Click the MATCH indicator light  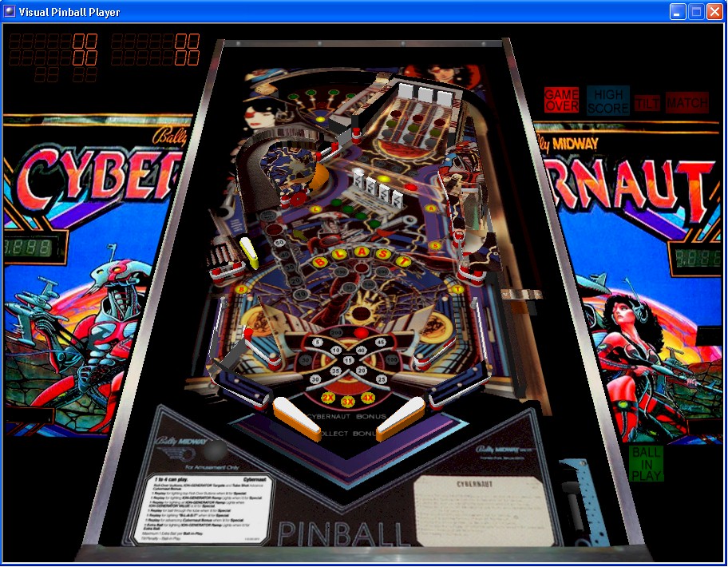click(x=687, y=103)
